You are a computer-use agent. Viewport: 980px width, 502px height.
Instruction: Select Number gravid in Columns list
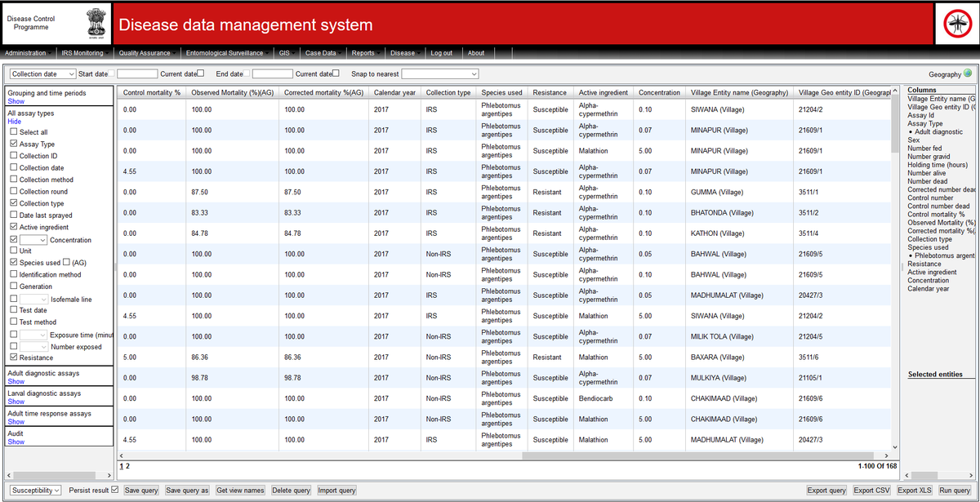(929, 157)
